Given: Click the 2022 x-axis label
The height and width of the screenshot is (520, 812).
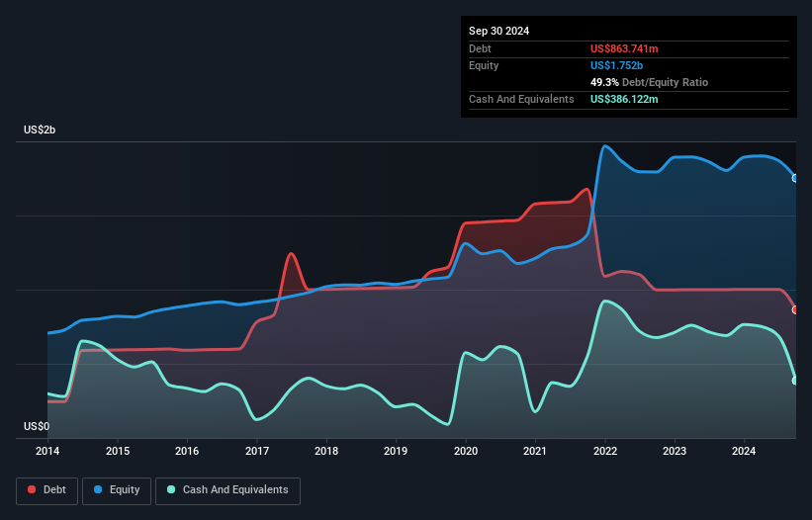Looking at the screenshot, I should click(605, 451).
